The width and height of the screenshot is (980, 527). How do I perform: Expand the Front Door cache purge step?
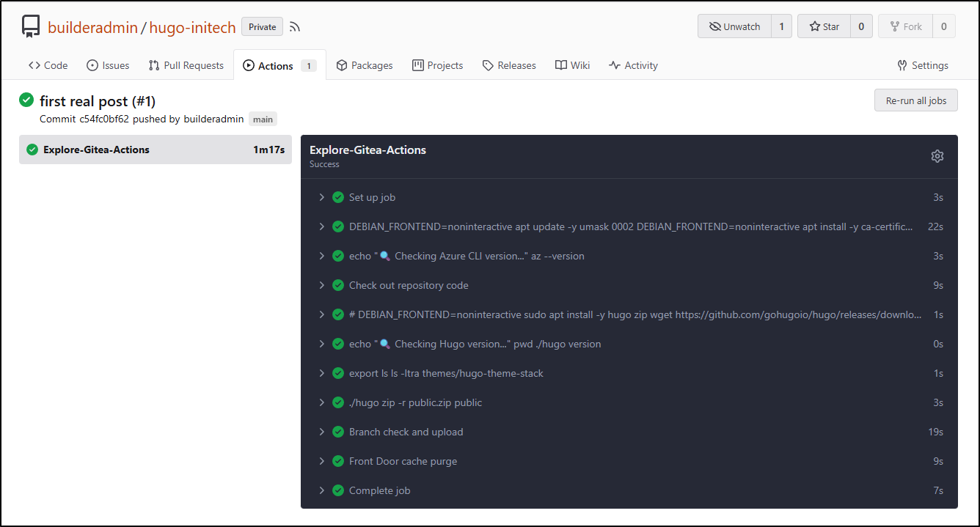click(x=321, y=461)
